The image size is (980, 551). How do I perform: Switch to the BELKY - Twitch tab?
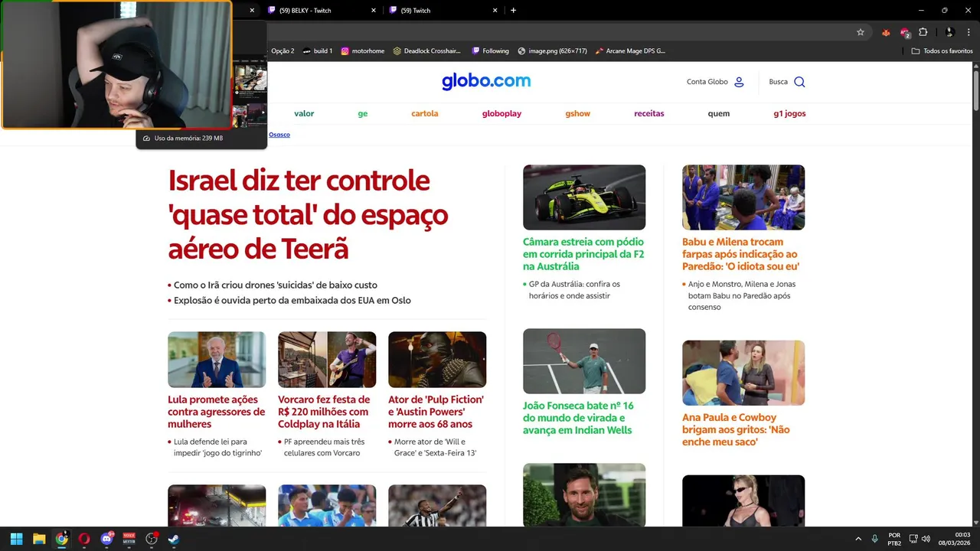(322, 11)
